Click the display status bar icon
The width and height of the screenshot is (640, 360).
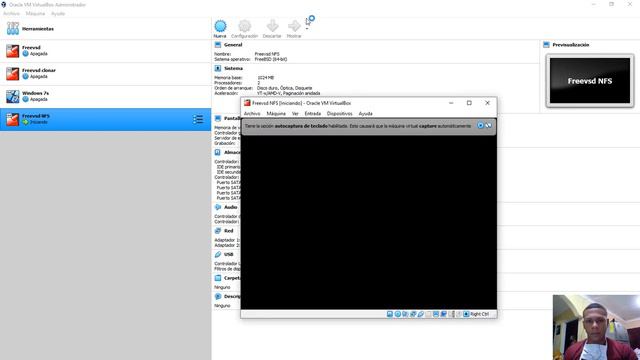pos(436,314)
